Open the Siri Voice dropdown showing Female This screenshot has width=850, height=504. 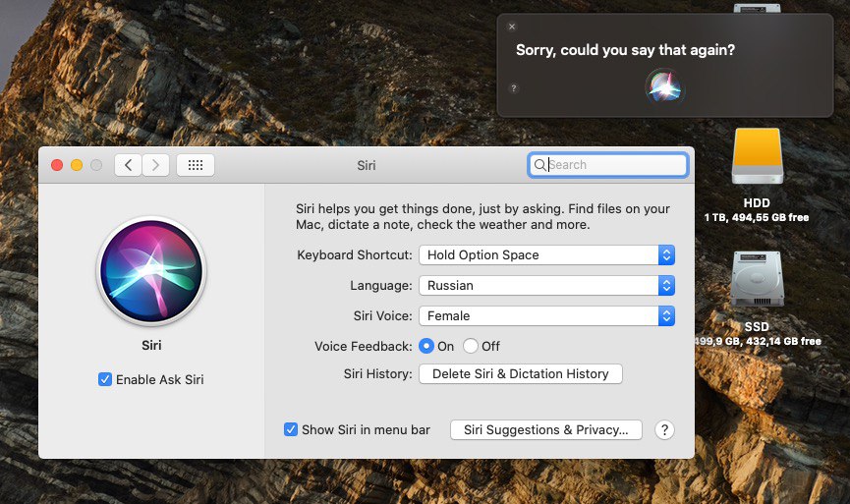pos(546,316)
